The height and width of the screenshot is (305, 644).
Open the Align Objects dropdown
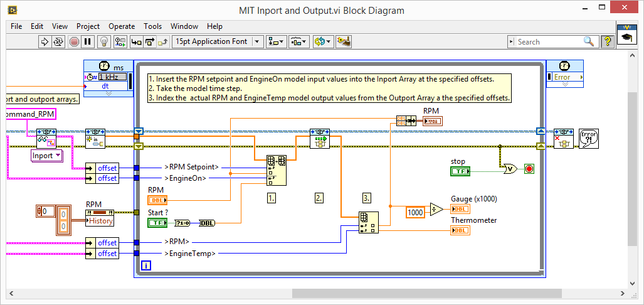[x=277, y=41]
